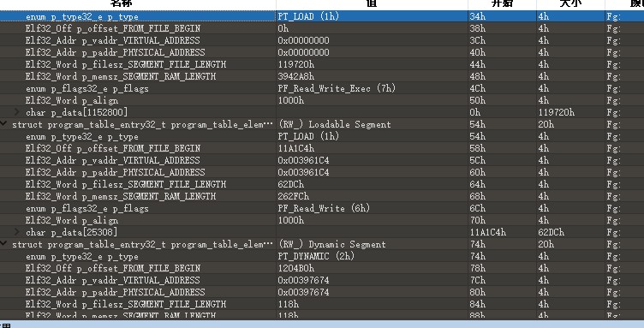644x328 pixels.
Task: Expand the char p_data[25308] array
Action: (17, 231)
